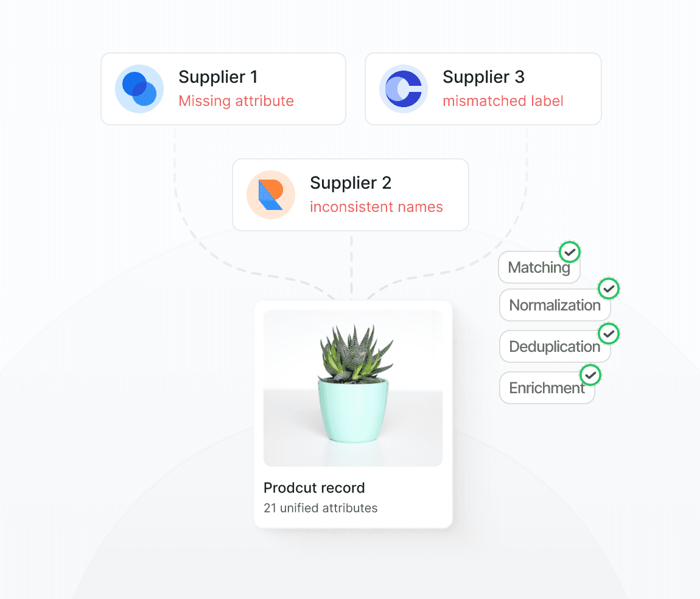Click the Supplier 1 blue circles logo
The height and width of the screenshot is (599, 700).
tap(139, 89)
